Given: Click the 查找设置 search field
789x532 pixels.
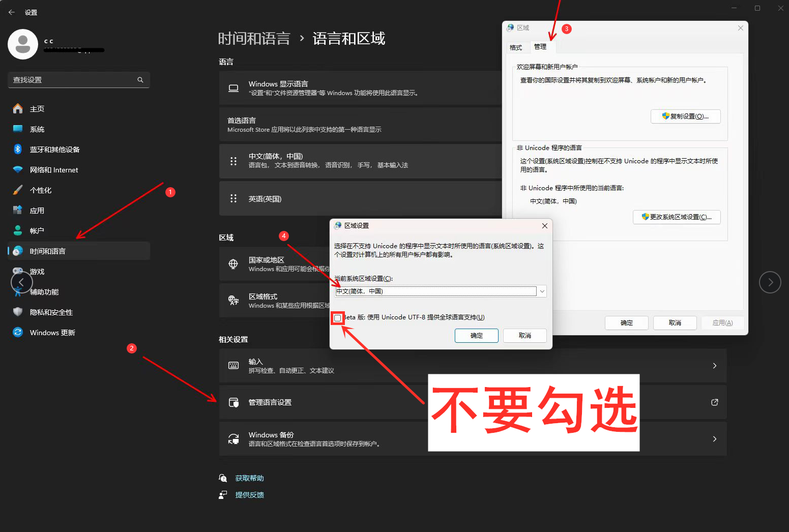Looking at the screenshot, I should (x=79, y=80).
